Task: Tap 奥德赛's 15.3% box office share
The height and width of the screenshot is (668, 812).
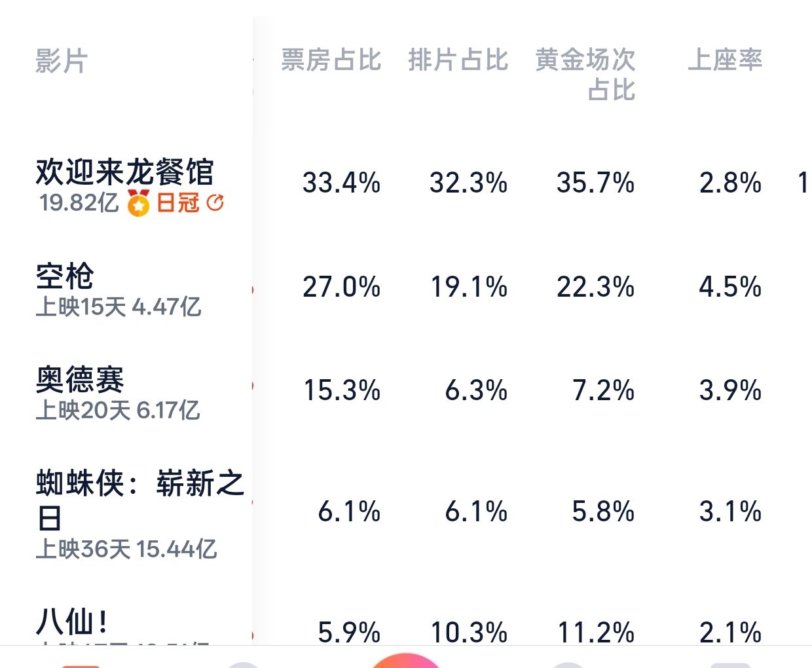Action: pos(342,390)
